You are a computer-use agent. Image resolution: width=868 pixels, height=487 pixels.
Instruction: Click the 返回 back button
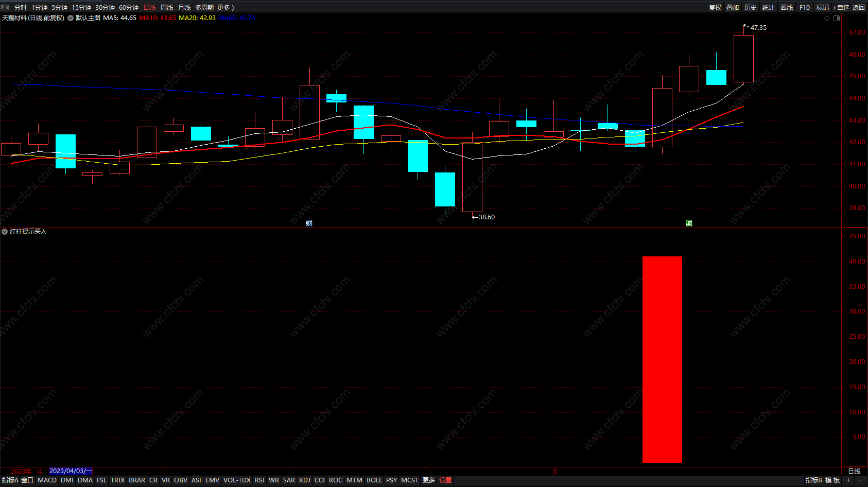click(859, 8)
